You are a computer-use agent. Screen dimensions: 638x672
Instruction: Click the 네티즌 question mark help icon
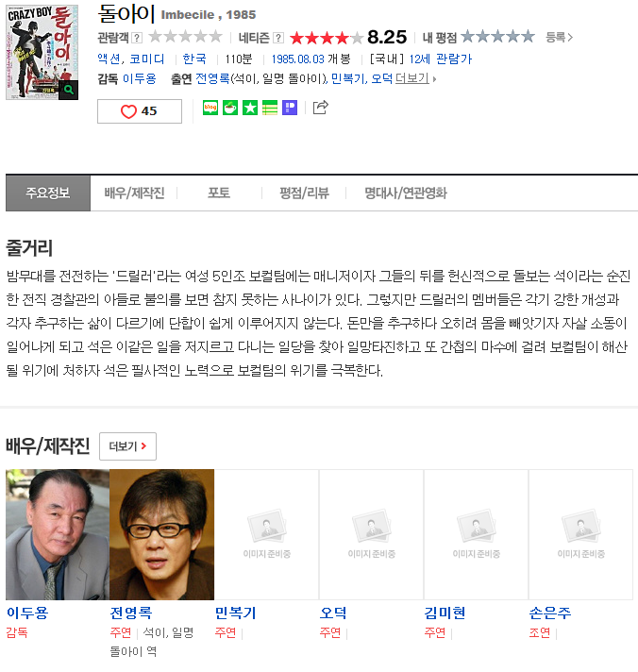coord(278,38)
